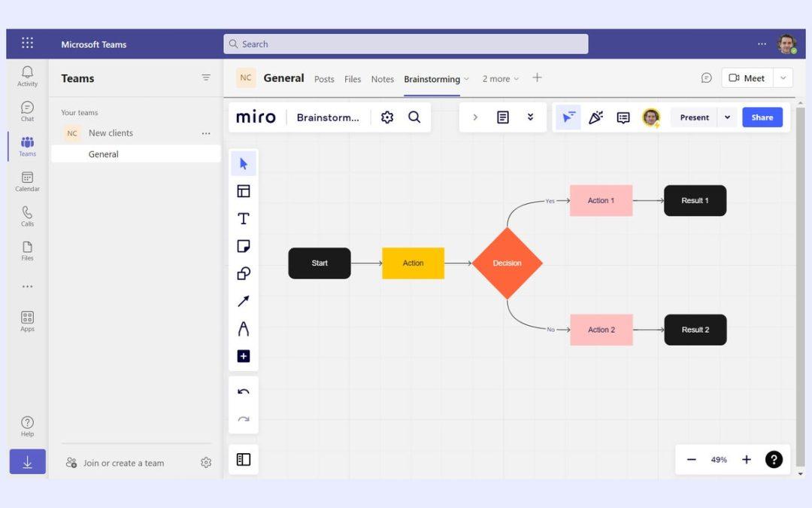Expand the 2 more tabs dropdown
Viewport: 812px width, 508px height.
tap(500, 79)
